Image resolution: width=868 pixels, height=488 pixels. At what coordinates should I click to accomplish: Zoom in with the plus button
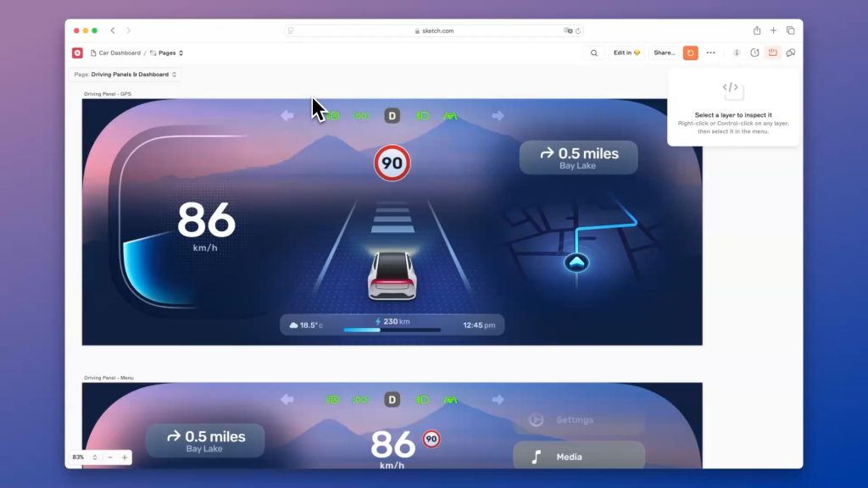pos(125,457)
